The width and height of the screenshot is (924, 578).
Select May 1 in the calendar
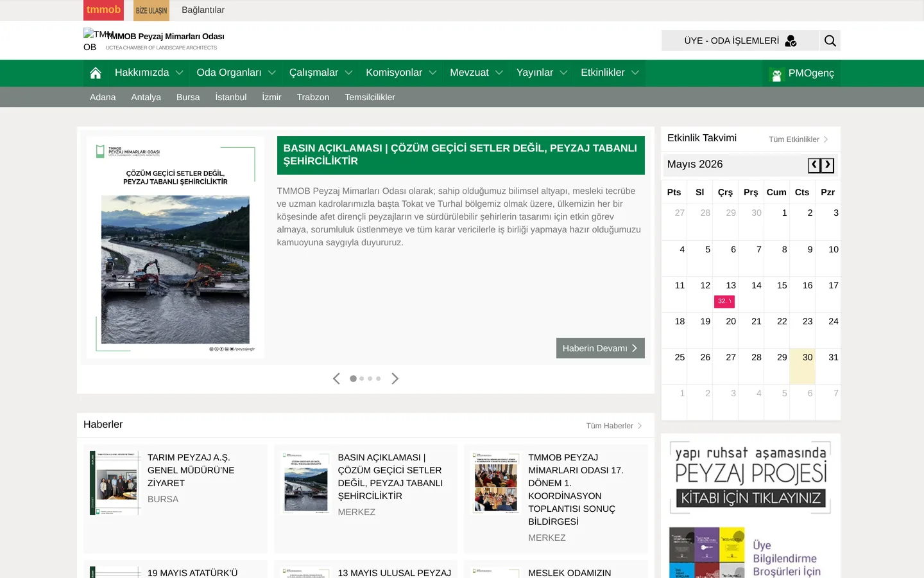(x=776, y=222)
